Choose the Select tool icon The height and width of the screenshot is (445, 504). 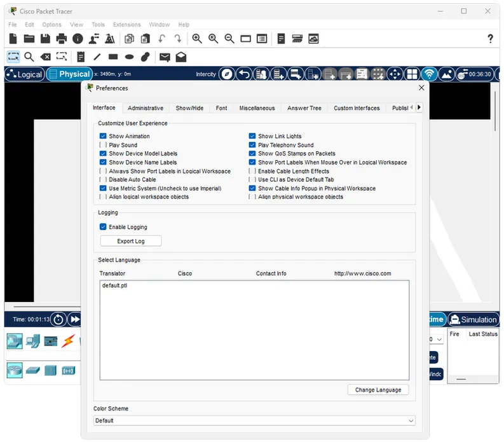pos(13,57)
